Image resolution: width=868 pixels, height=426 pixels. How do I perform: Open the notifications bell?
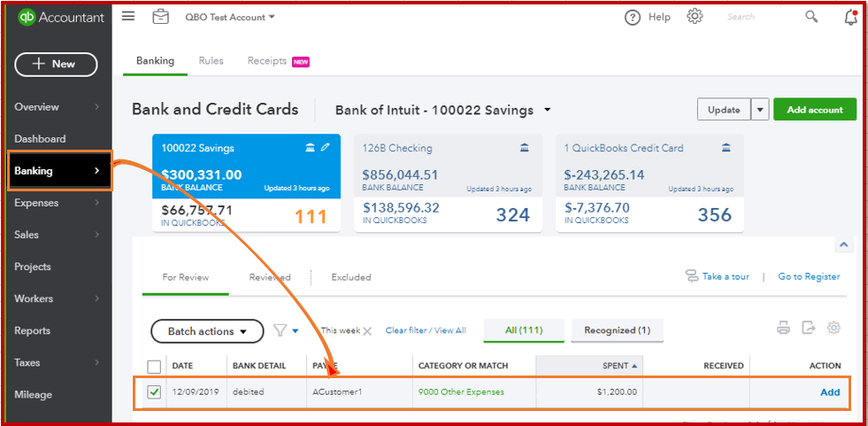[851, 17]
